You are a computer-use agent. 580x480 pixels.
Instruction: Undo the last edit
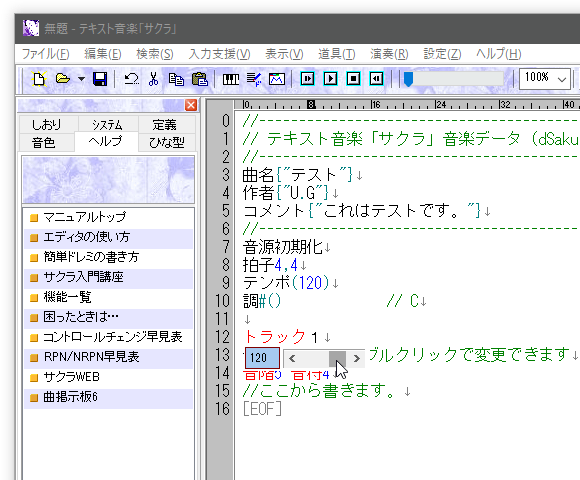(x=131, y=79)
